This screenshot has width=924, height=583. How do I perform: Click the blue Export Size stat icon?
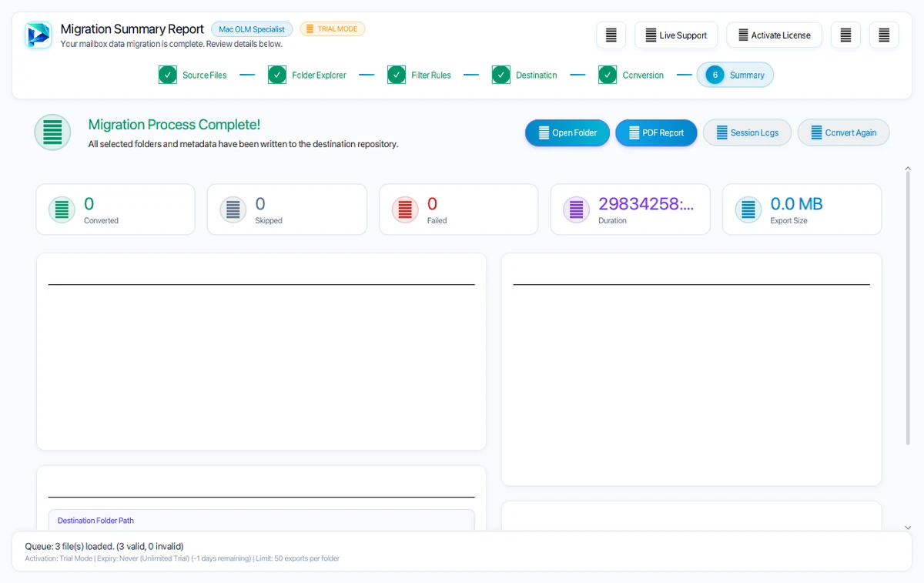coord(748,209)
